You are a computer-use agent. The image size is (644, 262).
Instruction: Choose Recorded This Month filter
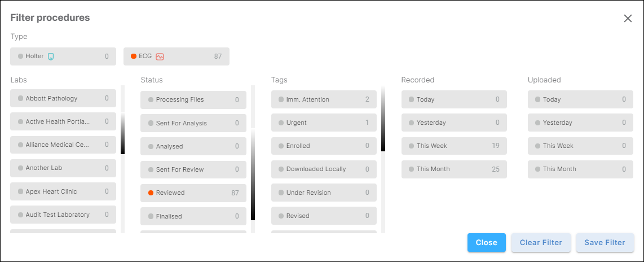pos(454,169)
